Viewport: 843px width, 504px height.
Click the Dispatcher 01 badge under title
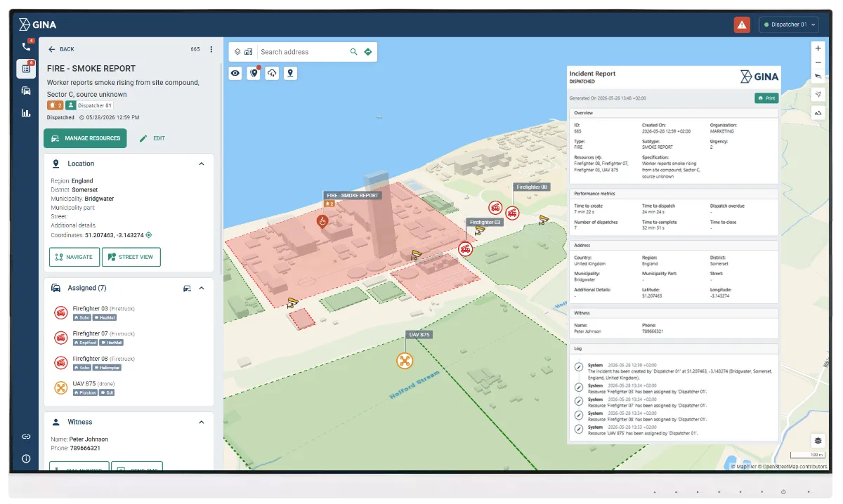89,105
